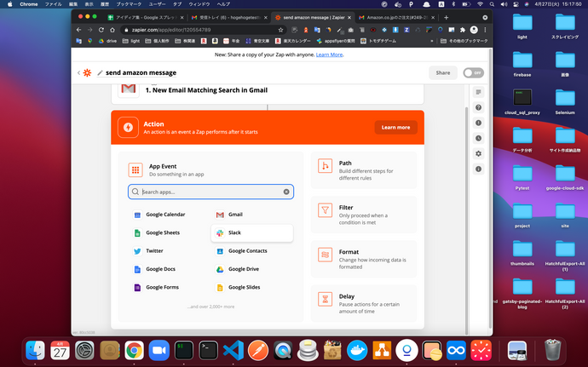Viewport: 588px width, 367px height.
Task: Choose Gmail as the action app
Action: point(252,215)
